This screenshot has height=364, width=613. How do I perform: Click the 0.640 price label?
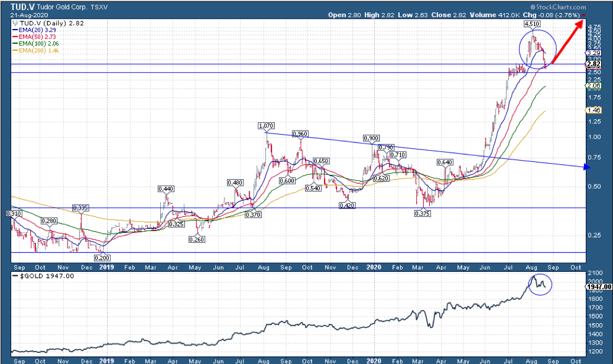click(x=445, y=162)
